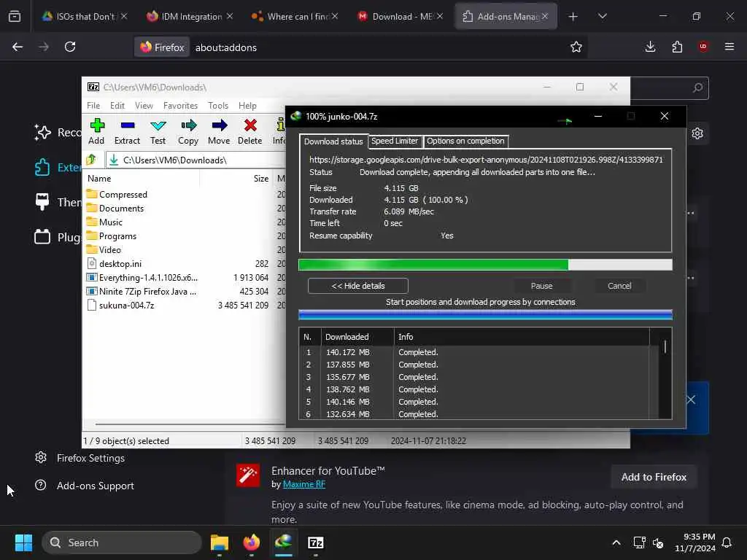Open Firefox View tab overview icon
The image size is (747, 560).
(x=15, y=16)
